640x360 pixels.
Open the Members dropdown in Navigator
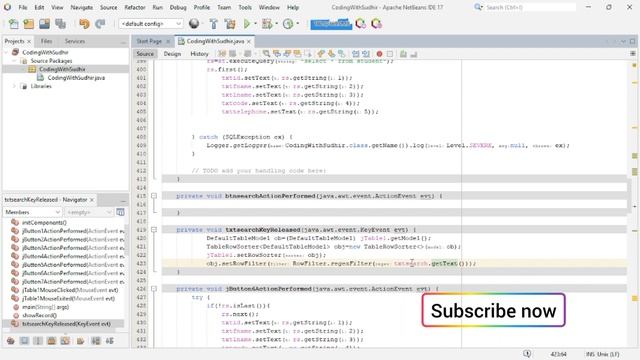coord(33,212)
